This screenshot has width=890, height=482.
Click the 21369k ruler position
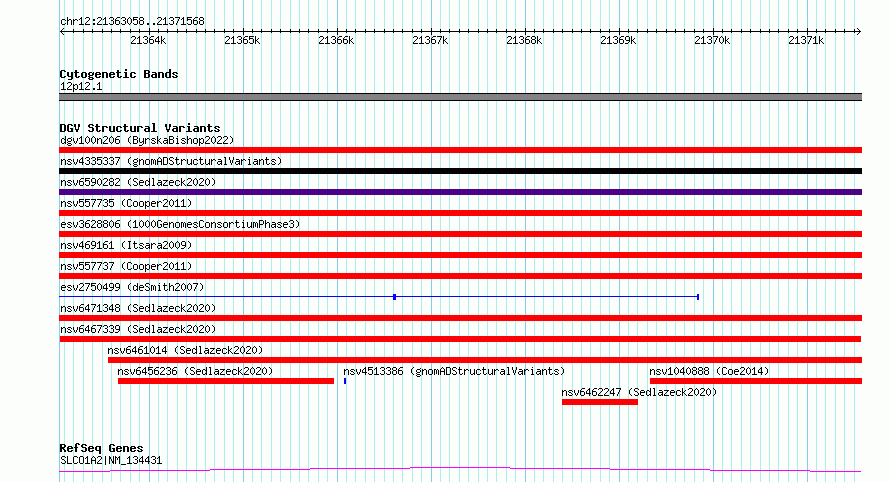coord(618,40)
